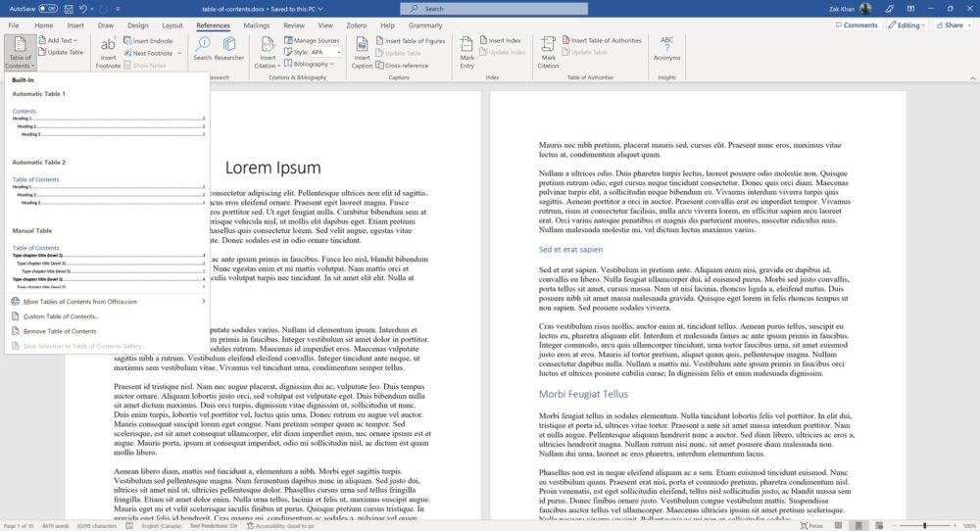This screenshot has width=980, height=531.
Task: Switch to the Mailings tab
Action: tap(257, 25)
